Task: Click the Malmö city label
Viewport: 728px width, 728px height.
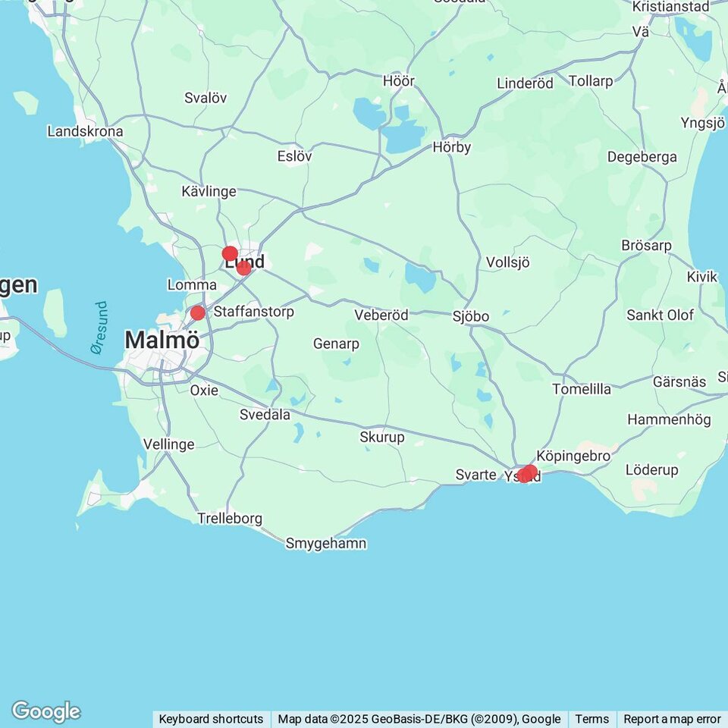Action: coord(162,340)
